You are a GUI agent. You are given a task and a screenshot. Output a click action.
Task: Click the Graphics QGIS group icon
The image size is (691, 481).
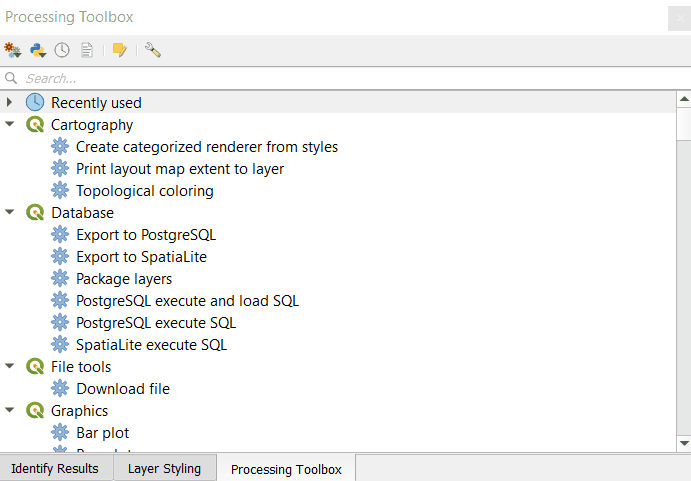(x=35, y=410)
